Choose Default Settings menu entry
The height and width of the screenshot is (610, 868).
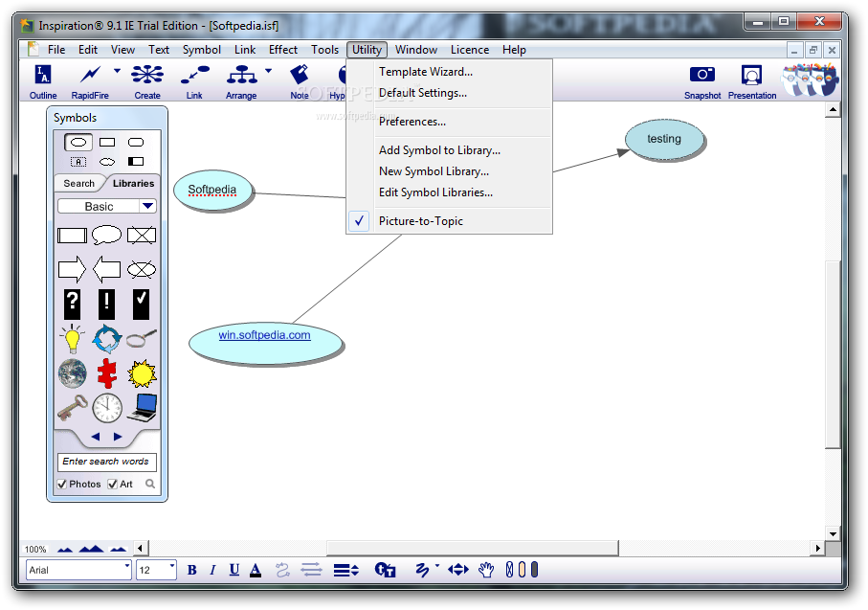pyautogui.click(x=449, y=93)
